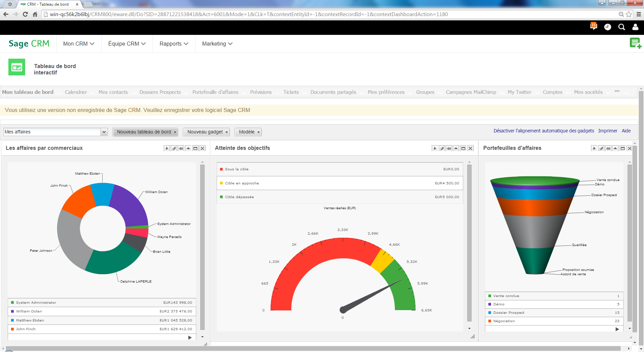Close the Portefeuilles d'affaires gadget
This screenshot has width=644, height=352.
[x=630, y=148]
